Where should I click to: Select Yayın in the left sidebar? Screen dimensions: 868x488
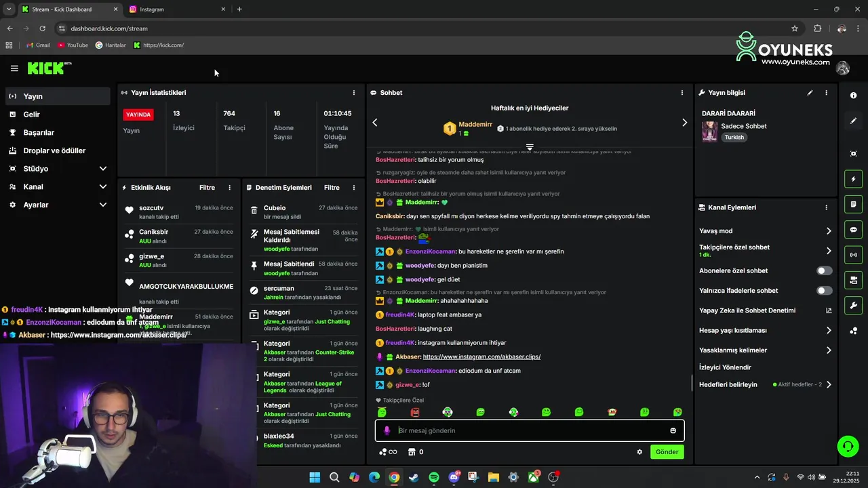58,96
